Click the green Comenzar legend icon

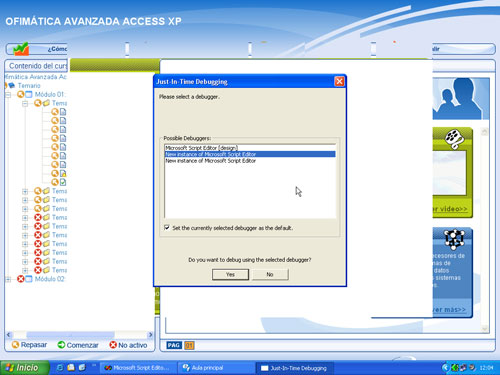pos(61,345)
